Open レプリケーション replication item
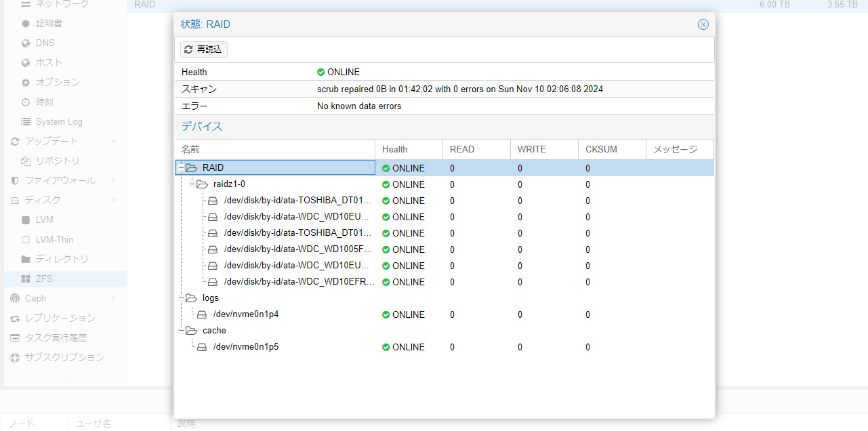Viewport: 868px width, 431px height. point(60,319)
